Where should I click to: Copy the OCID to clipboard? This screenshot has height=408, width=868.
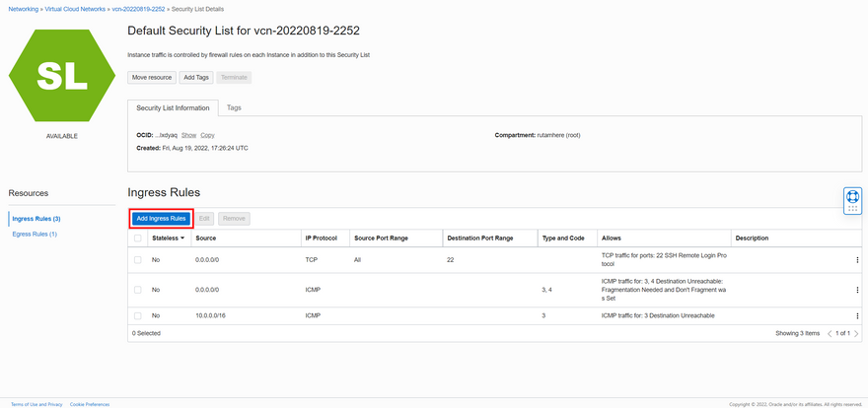click(207, 134)
